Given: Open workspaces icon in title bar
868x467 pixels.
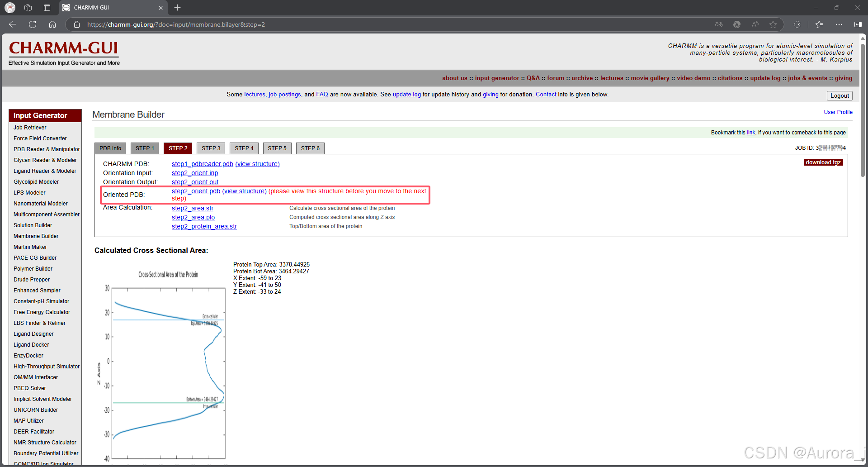Looking at the screenshot, I should click(x=28, y=8).
